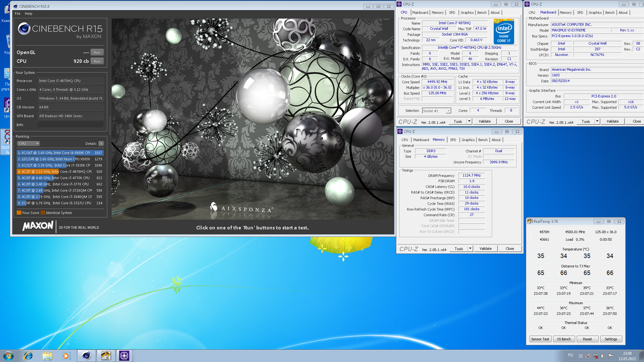Click Validate in Memory CPU-Z window
Image resolution: width=644 pixels, height=362 pixels.
coord(486,249)
